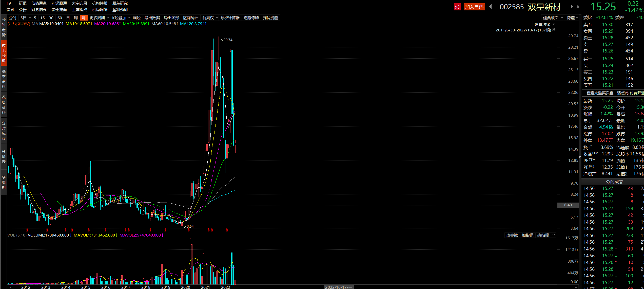Open the 财务摘要 menu item

tap(39, 10)
